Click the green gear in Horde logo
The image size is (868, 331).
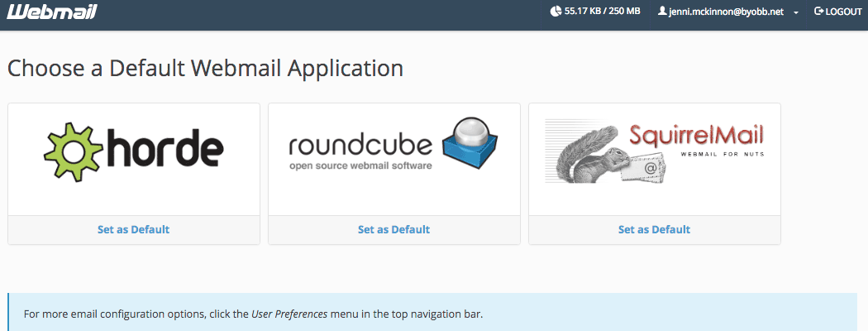click(73, 151)
